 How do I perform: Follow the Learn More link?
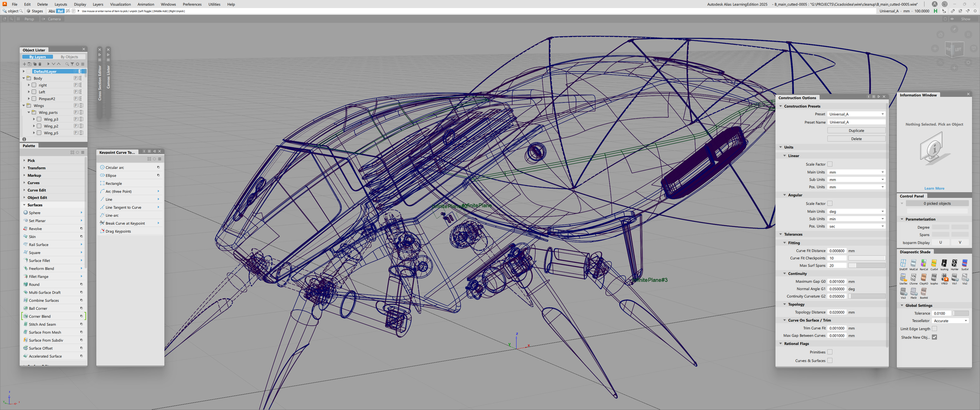pos(934,189)
